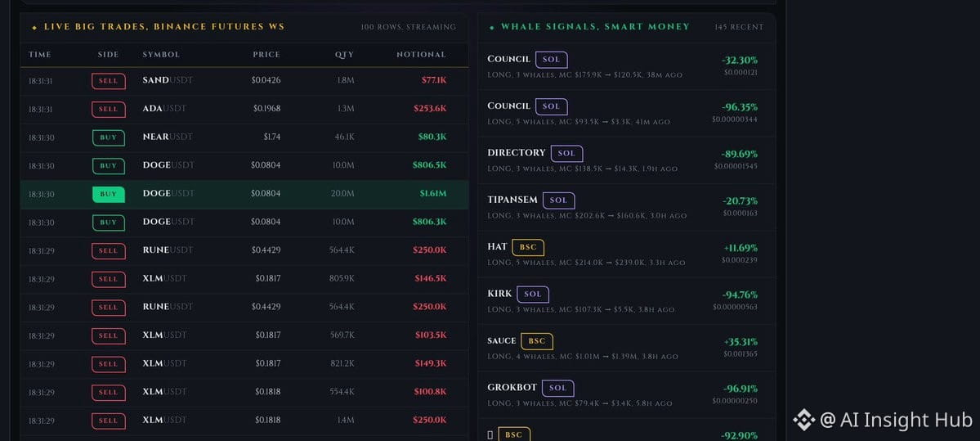
Task: Click the SYMBOL column header
Action: (x=161, y=55)
